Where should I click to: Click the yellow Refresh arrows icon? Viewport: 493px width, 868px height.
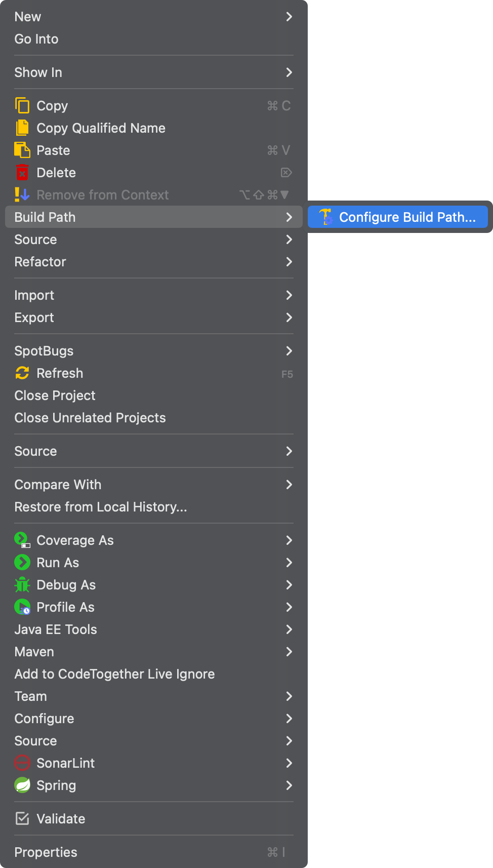pos(22,373)
